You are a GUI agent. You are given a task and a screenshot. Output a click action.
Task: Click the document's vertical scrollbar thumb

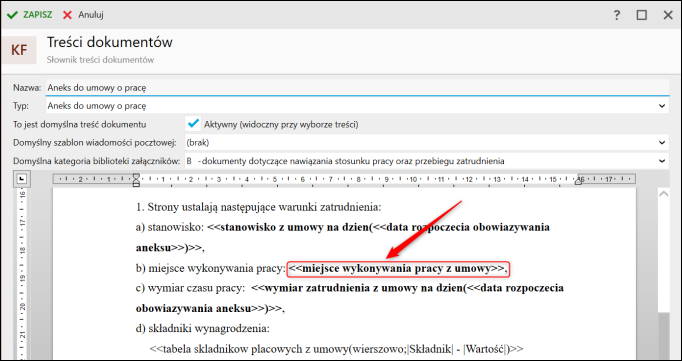click(x=664, y=335)
